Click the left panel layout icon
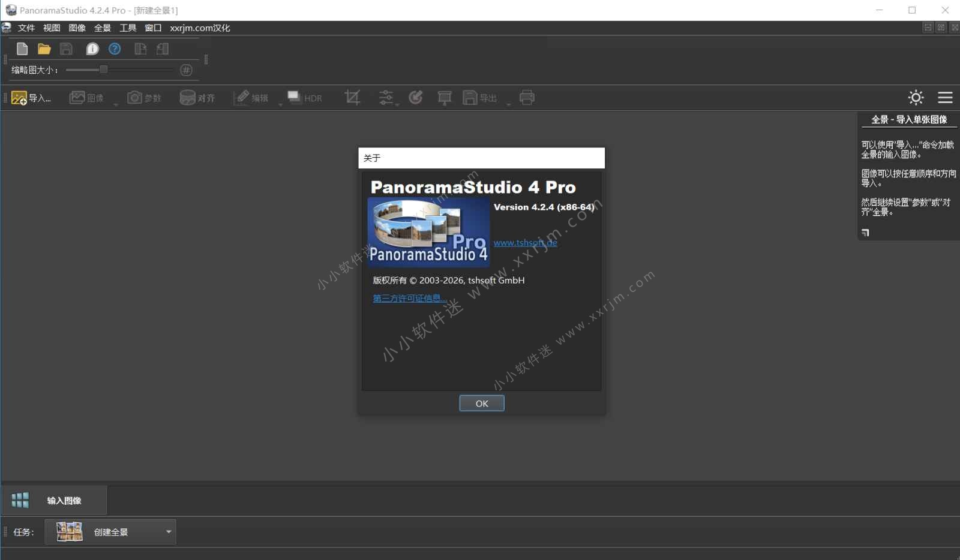Screen dimensions: 960x560 pos(140,49)
